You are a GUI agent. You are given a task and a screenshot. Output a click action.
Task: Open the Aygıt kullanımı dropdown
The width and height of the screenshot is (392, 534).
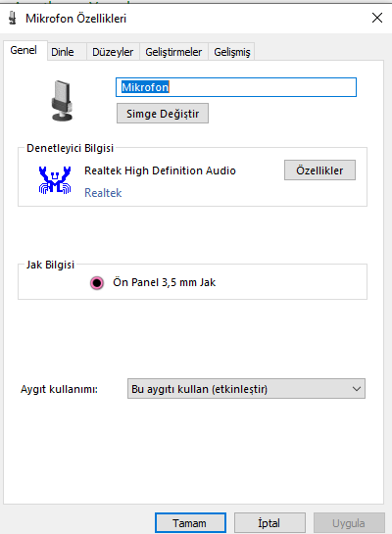pyautogui.click(x=246, y=389)
